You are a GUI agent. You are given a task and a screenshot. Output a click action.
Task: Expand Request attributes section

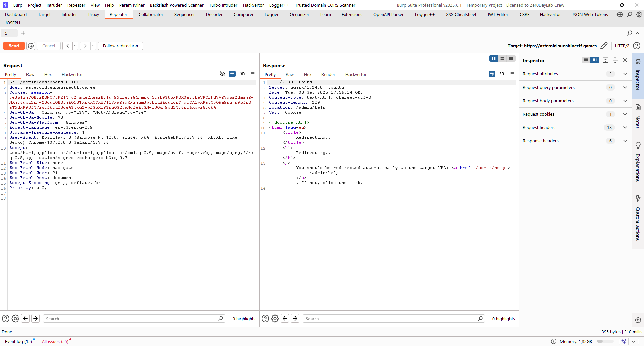[575, 74]
